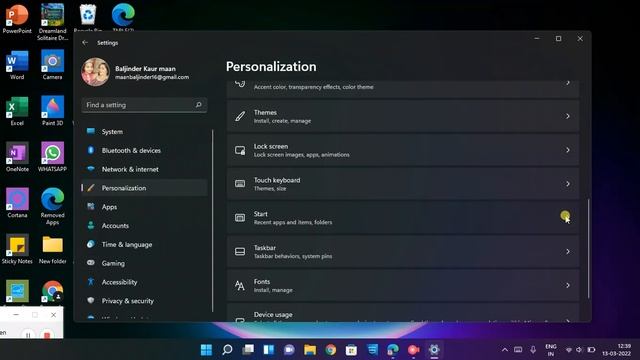The width and height of the screenshot is (640, 360).
Task: Open Google Chrome from the taskbar
Action: click(331, 350)
